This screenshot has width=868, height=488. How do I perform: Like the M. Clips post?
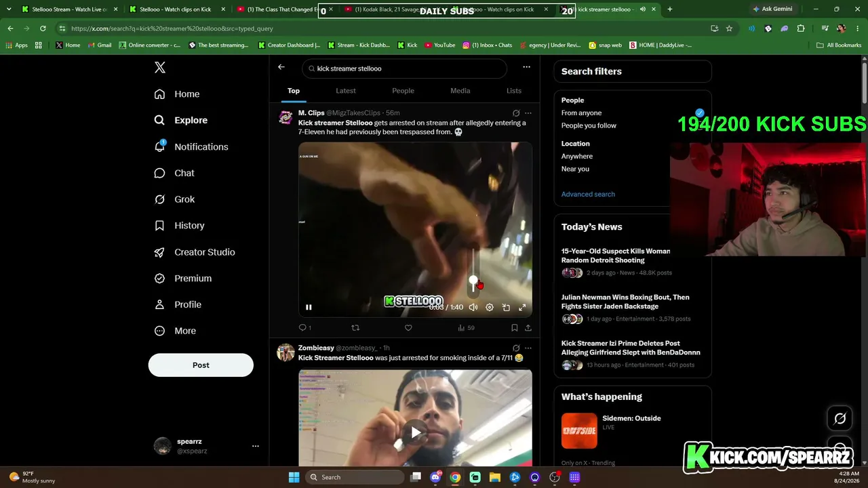point(408,328)
